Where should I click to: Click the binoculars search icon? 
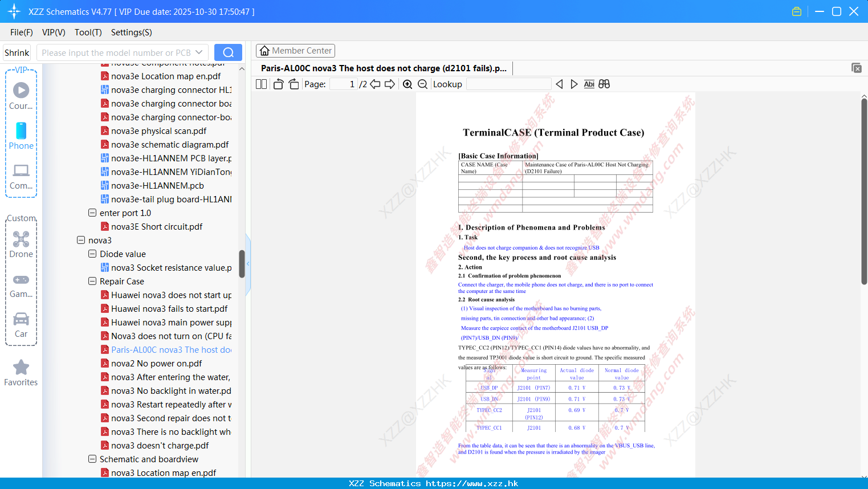click(x=604, y=84)
